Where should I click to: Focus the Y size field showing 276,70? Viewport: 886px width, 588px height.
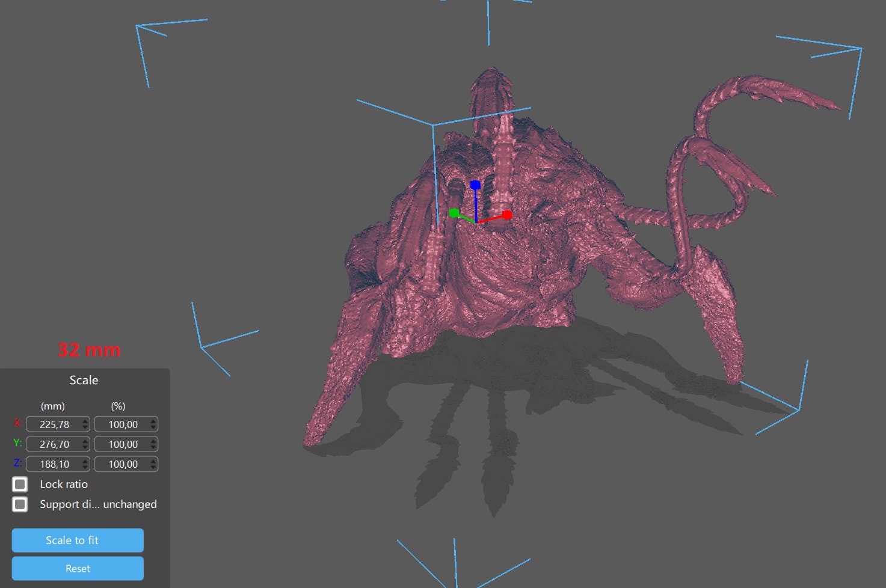(54, 444)
